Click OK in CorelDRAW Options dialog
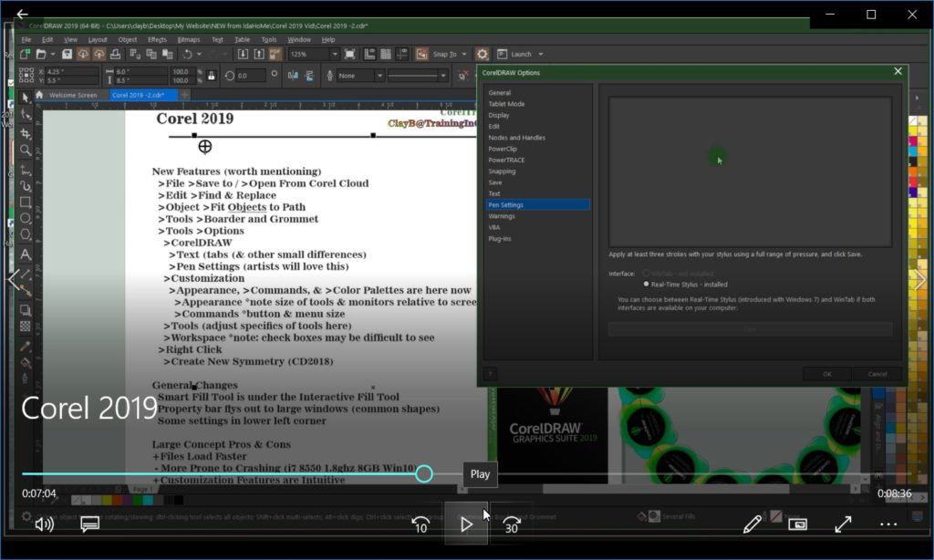Screen dimensions: 934x560 (x=826, y=374)
